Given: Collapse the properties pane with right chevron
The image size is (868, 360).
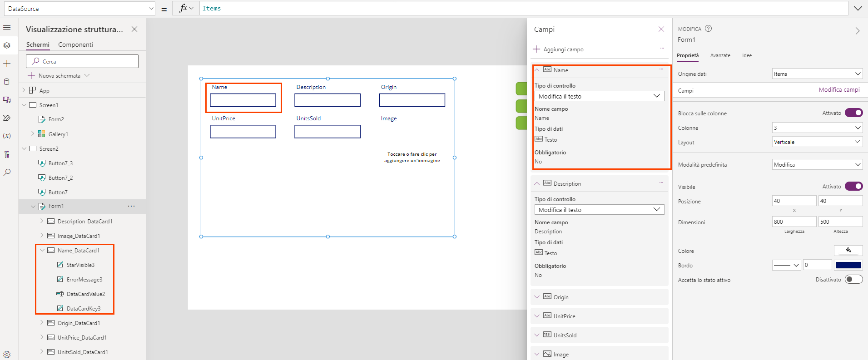Looking at the screenshot, I should pos(858,31).
